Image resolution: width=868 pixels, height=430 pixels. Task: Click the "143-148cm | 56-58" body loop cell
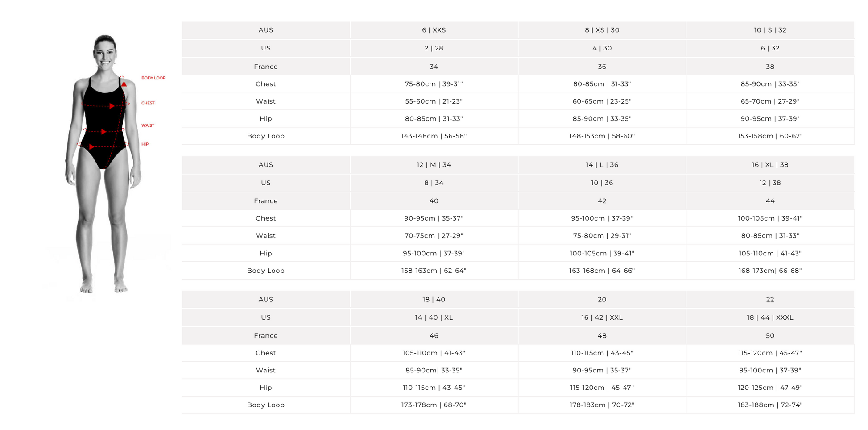click(434, 136)
